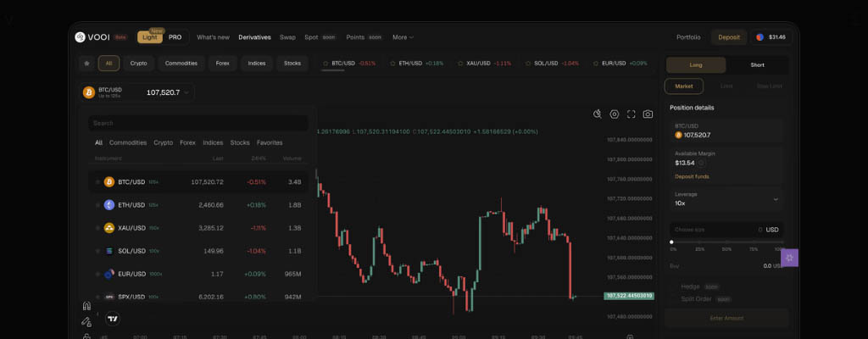Focus the instrument Search field
The image size is (868, 339).
pyautogui.click(x=198, y=123)
